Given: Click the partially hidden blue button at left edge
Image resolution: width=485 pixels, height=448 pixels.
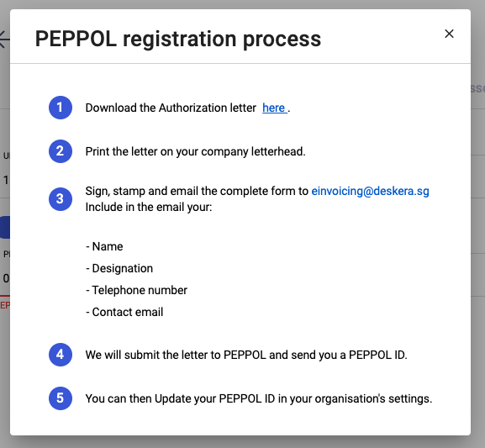Looking at the screenshot, I should point(5,228).
